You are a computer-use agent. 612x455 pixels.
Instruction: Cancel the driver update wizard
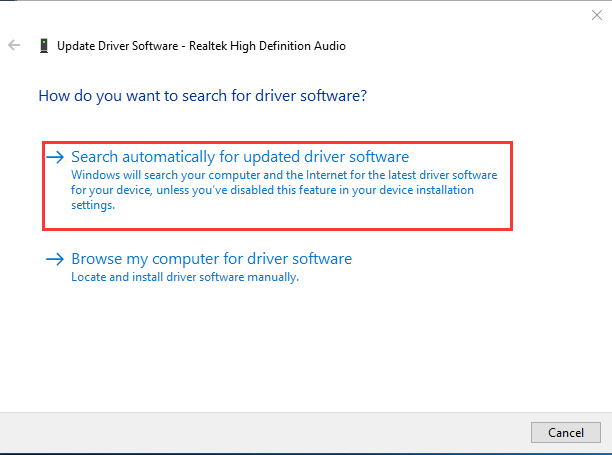point(566,432)
